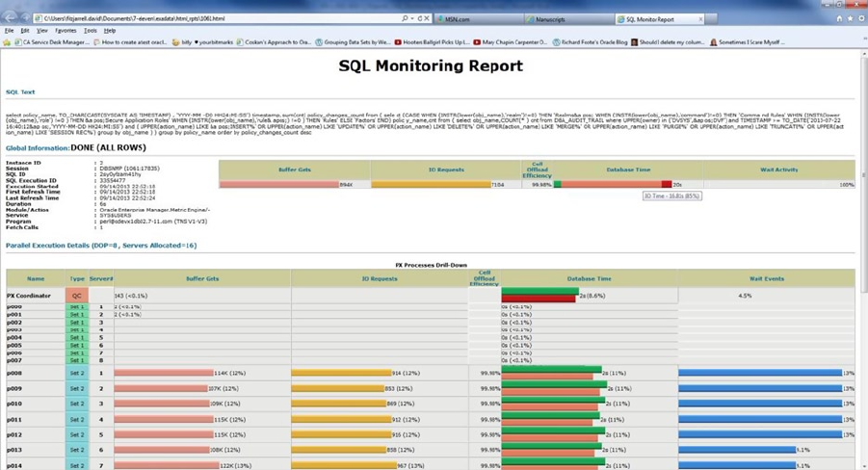Click the PX Coordinator row name
The height and width of the screenshot is (470, 868).
29,296
